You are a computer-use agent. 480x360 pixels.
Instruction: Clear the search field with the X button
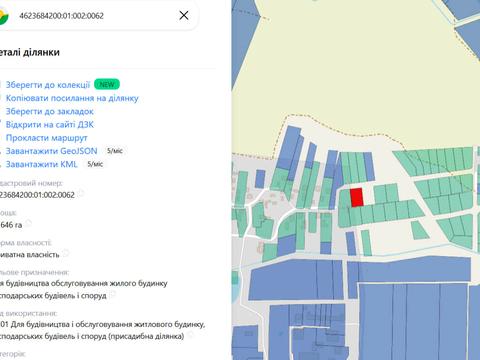coord(184,15)
